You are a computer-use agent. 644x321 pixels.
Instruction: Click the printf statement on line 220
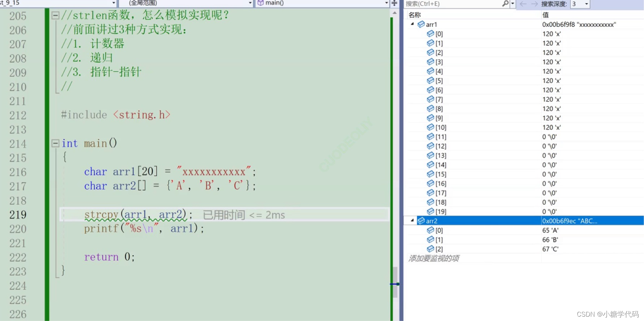click(x=144, y=229)
